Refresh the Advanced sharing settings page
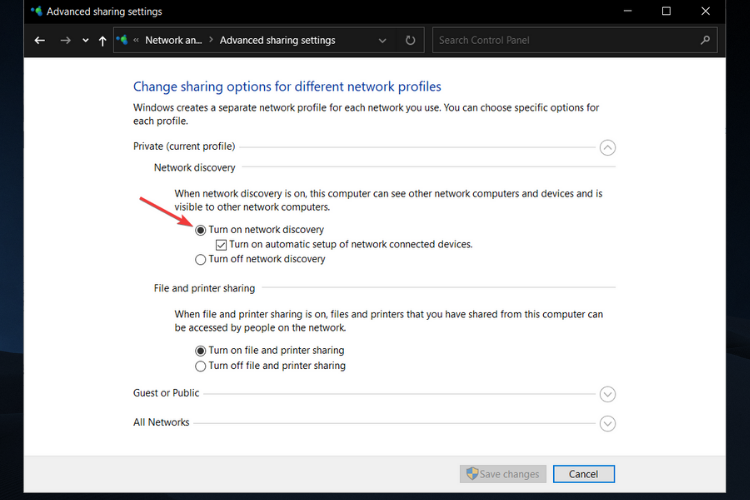This screenshot has height=500, width=750. tap(410, 40)
